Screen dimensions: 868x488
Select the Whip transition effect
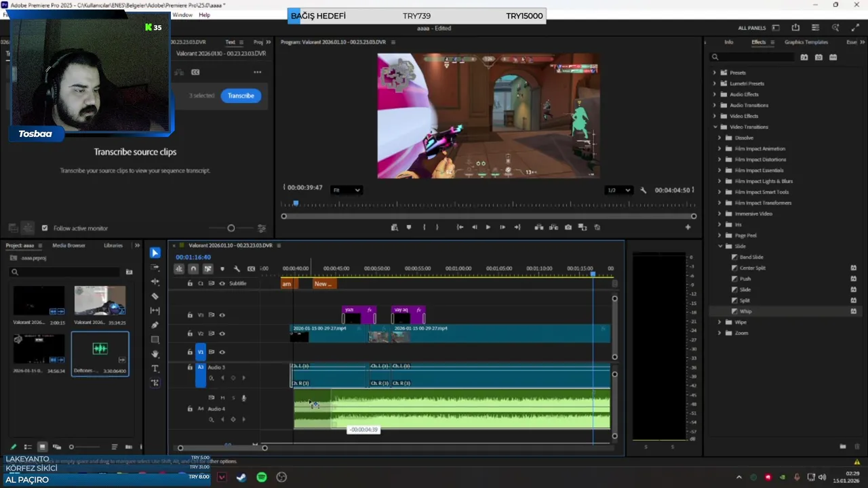pos(746,311)
